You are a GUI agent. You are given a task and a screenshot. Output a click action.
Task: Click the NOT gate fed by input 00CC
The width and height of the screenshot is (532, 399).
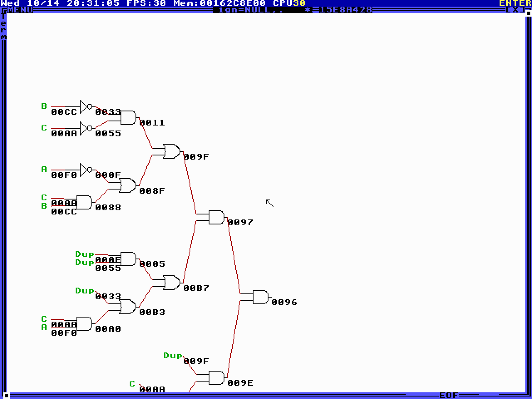(86, 107)
